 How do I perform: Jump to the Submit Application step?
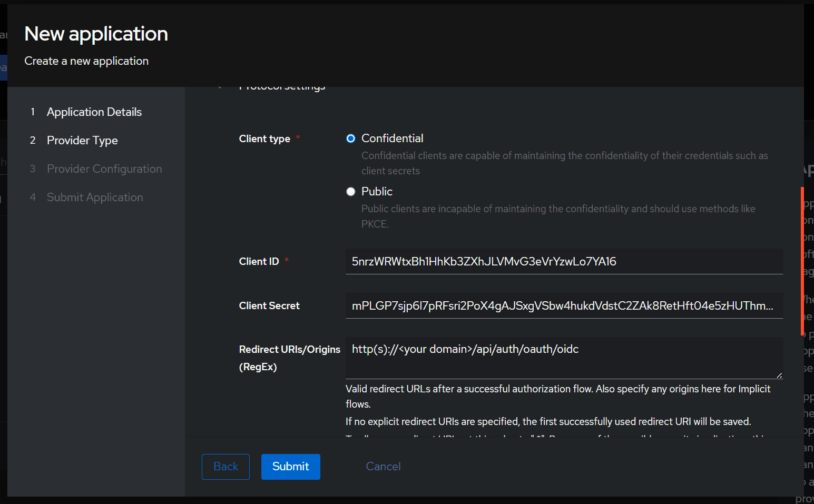[95, 197]
